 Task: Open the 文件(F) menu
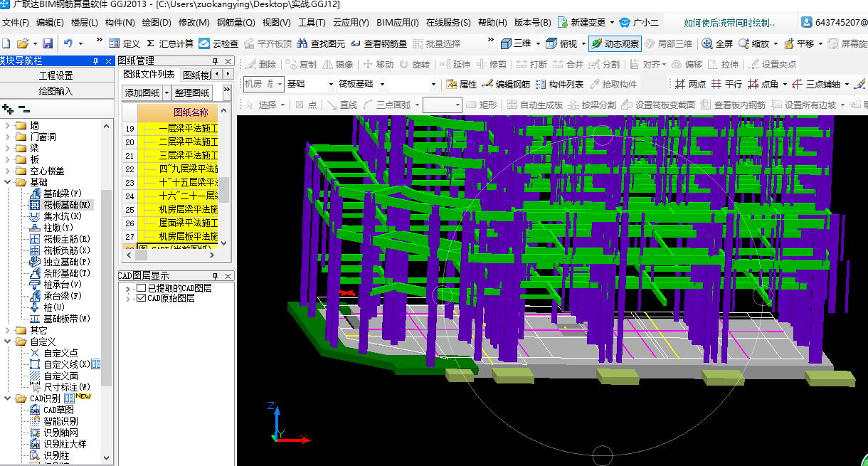(16, 23)
